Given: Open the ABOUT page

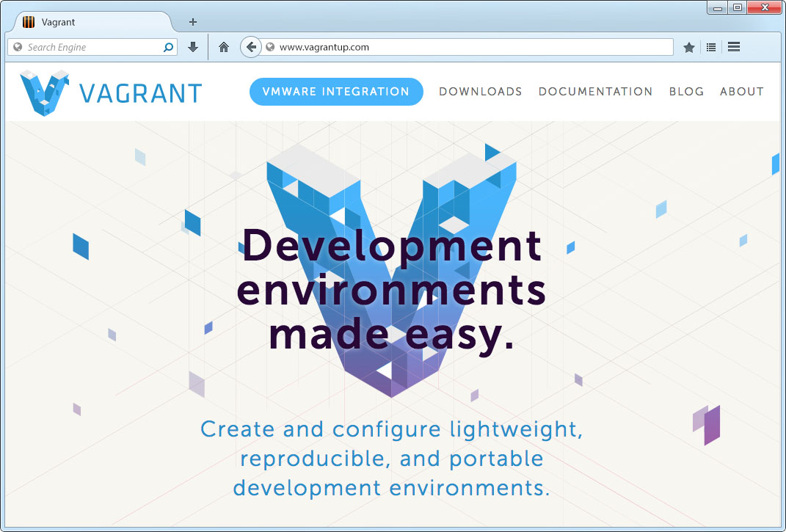Looking at the screenshot, I should tap(741, 91).
